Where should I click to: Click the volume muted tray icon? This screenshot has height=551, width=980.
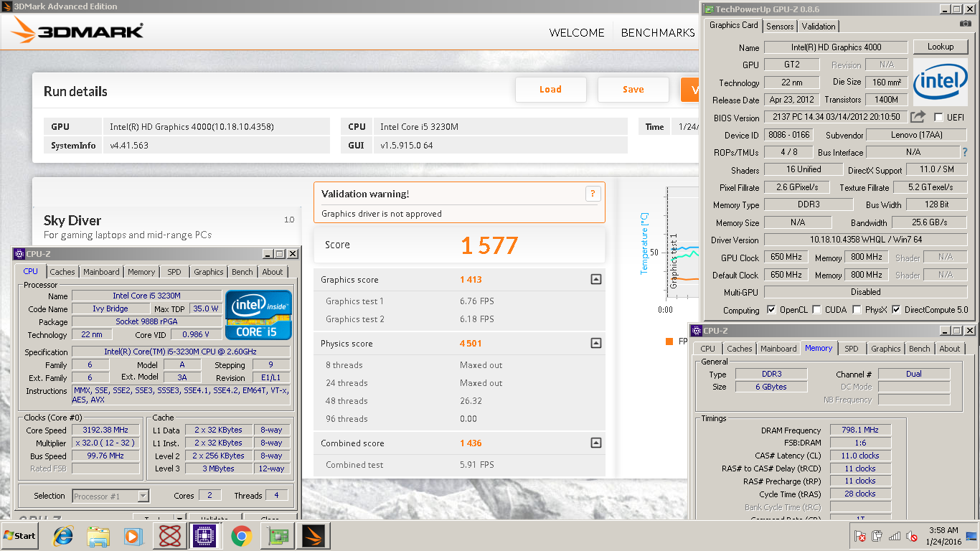coord(912,536)
